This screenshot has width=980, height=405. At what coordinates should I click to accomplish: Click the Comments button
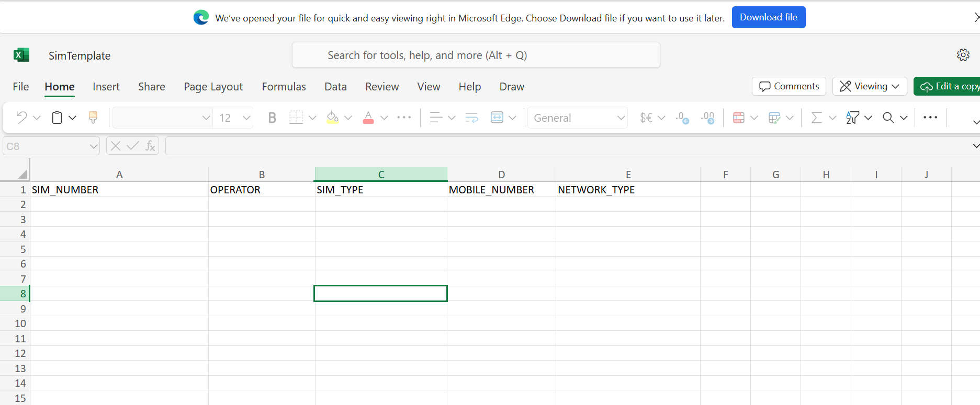[x=789, y=86]
